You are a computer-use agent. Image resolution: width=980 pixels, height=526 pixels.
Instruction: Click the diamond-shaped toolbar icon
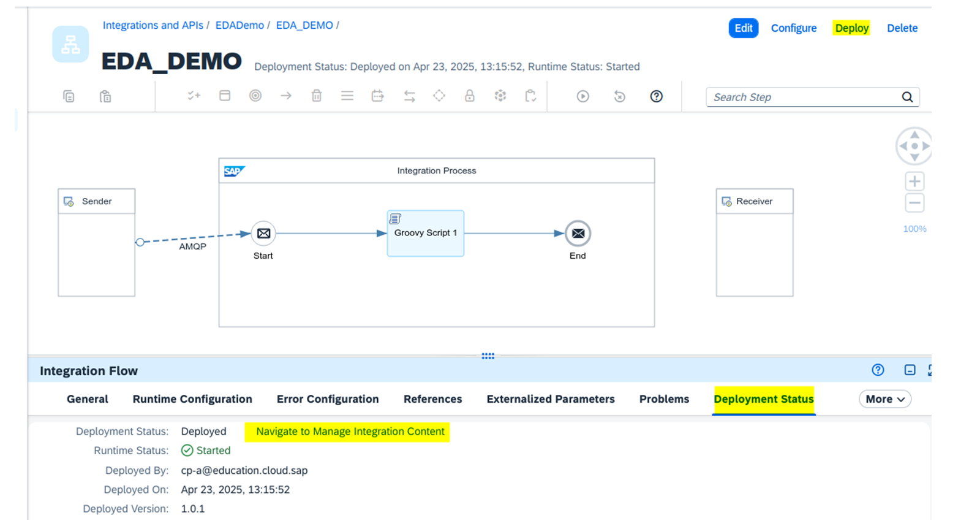pyautogui.click(x=439, y=96)
